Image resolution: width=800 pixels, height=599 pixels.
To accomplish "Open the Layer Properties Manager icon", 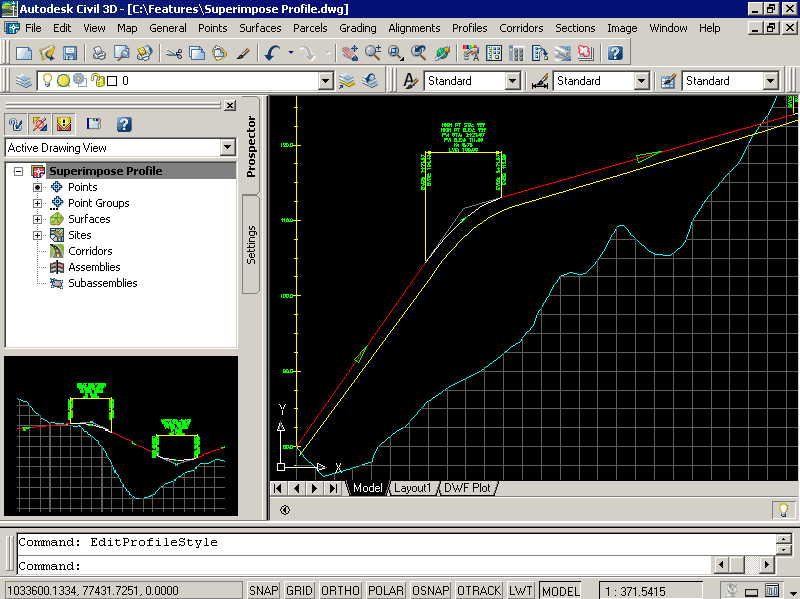I will (24, 81).
